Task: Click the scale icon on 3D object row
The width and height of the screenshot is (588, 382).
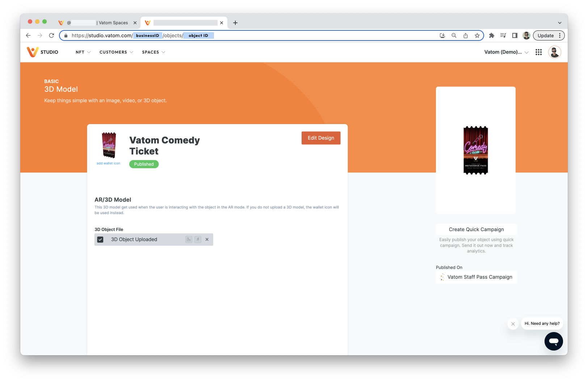Action: point(189,239)
